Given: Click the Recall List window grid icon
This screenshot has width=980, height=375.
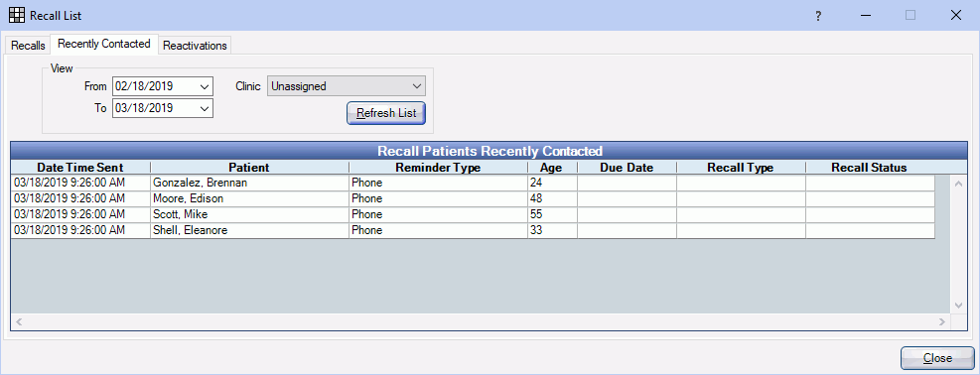Looking at the screenshot, I should point(17,15).
